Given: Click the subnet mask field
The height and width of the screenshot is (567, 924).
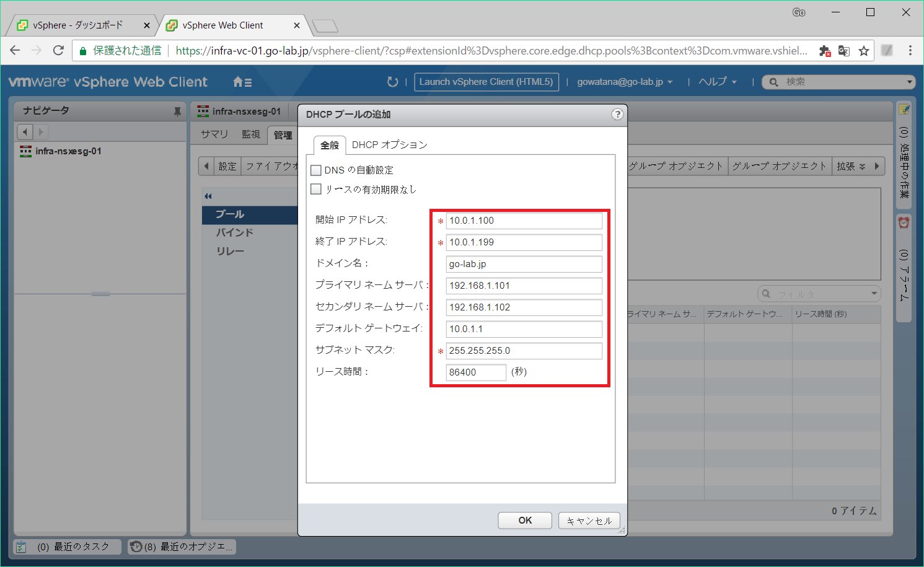Looking at the screenshot, I should click(x=524, y=351).
